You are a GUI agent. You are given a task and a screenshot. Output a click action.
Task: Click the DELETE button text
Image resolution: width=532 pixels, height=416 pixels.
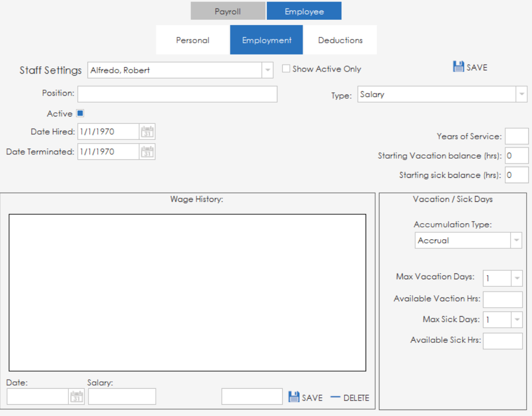[x=356, y=398]
